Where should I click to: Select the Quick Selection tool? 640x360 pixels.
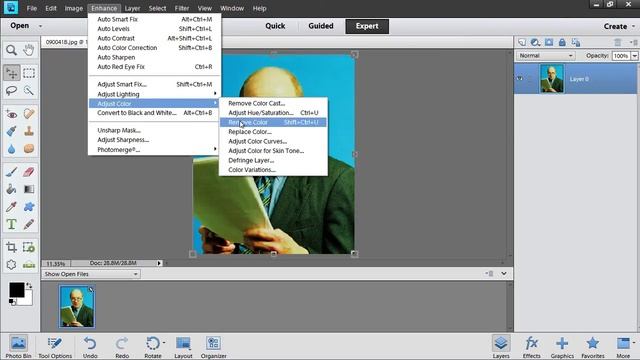(29, 91)
